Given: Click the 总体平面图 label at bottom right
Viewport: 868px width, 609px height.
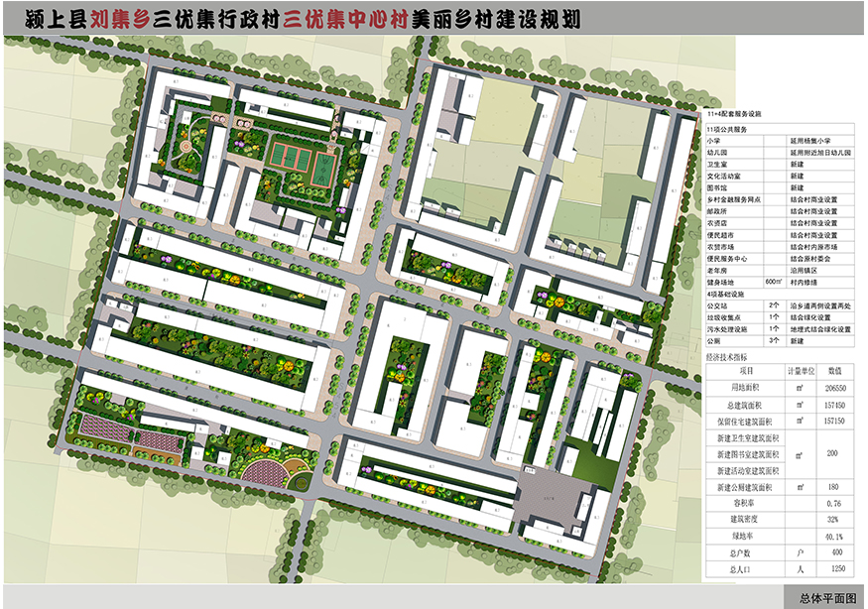Looking at the screenshot, I should 826,598.
